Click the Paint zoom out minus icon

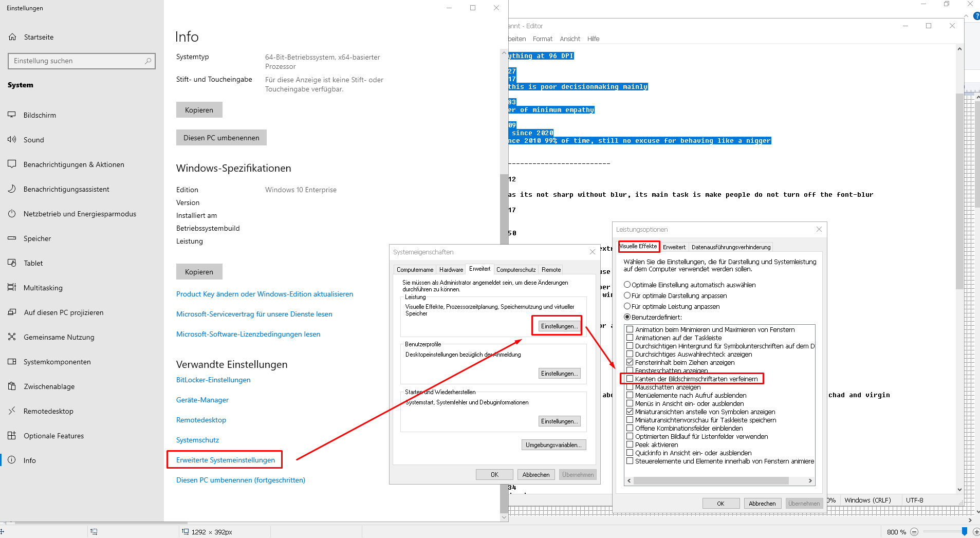click(x=914, y=532)
